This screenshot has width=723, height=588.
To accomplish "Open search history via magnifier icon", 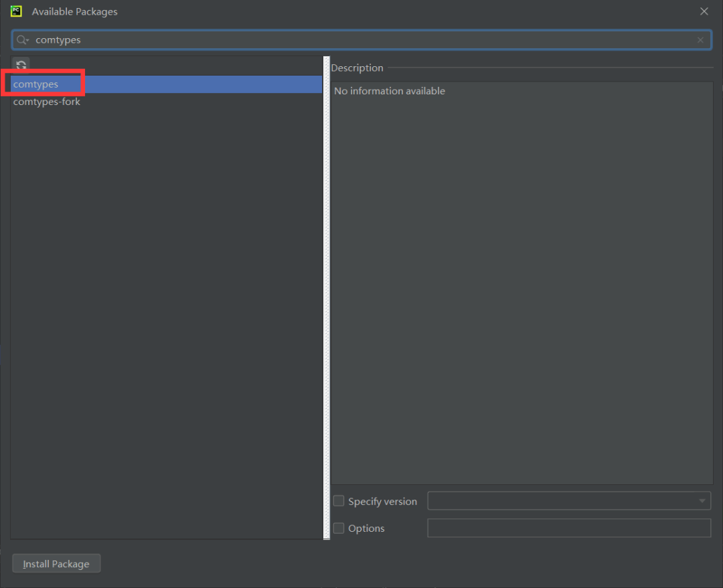I will [22, 40].
